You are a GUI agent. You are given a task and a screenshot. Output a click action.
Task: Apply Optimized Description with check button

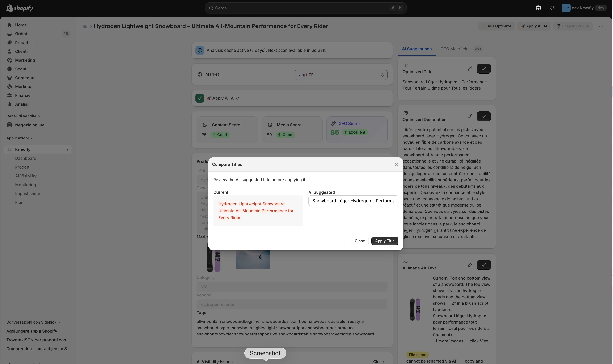click(483, 116)
